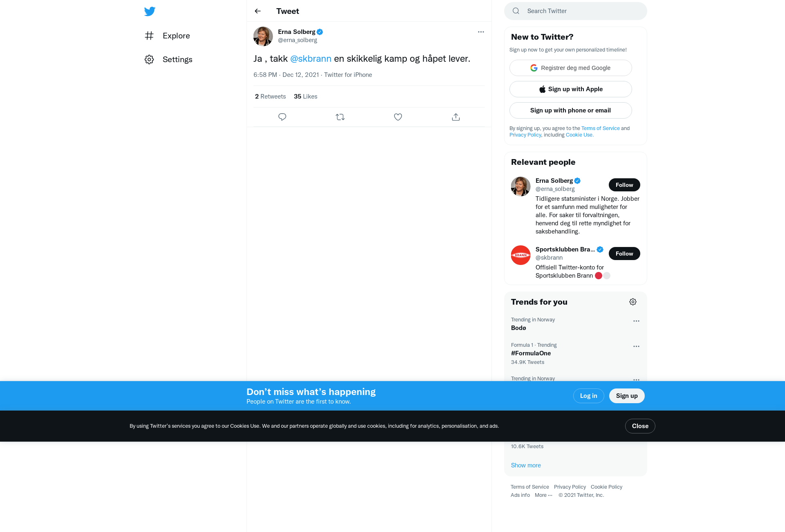Retweet the tweet using retweet icon
The width and height of the screenshot is (785, 532).
[340, 117]
